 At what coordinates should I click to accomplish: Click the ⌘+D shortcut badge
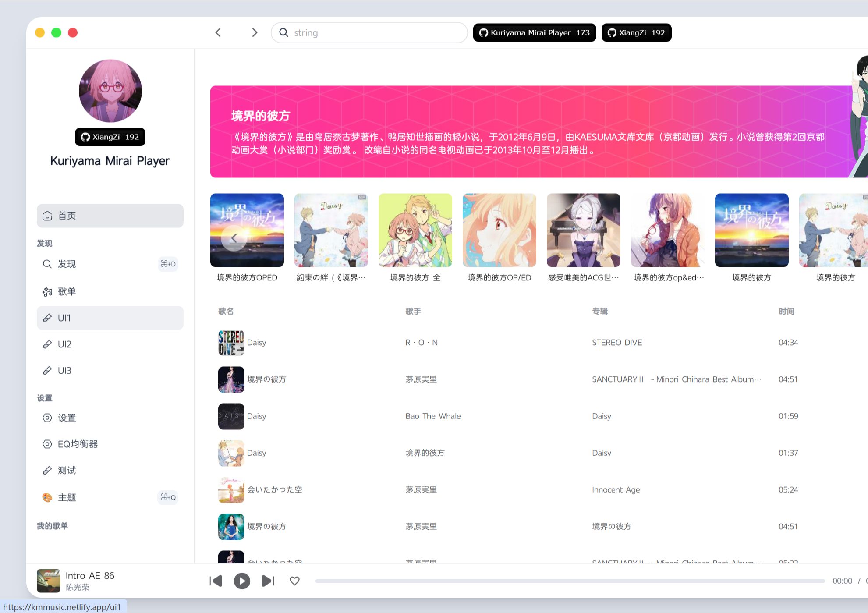tap(168, 264)
